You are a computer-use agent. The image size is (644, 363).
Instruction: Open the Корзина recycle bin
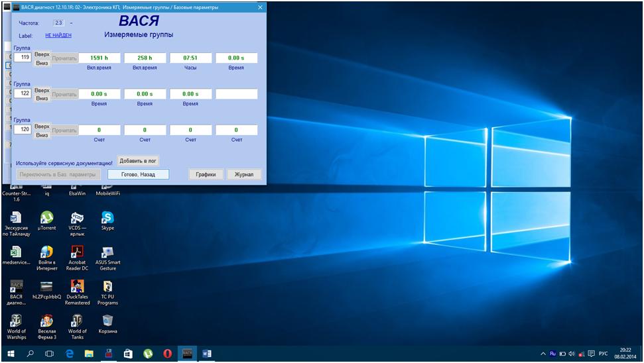(x=107, y=321)
